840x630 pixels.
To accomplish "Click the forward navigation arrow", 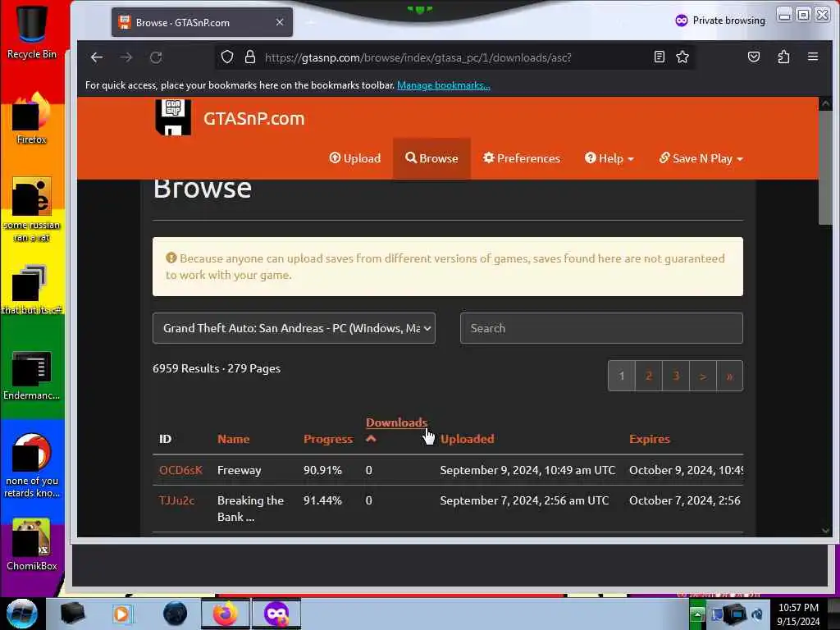I will tap(126, 57).
